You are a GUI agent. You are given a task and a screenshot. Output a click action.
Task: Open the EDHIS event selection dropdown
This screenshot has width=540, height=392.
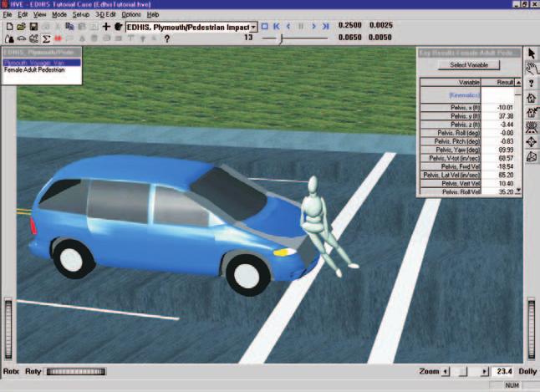(253, 27)
